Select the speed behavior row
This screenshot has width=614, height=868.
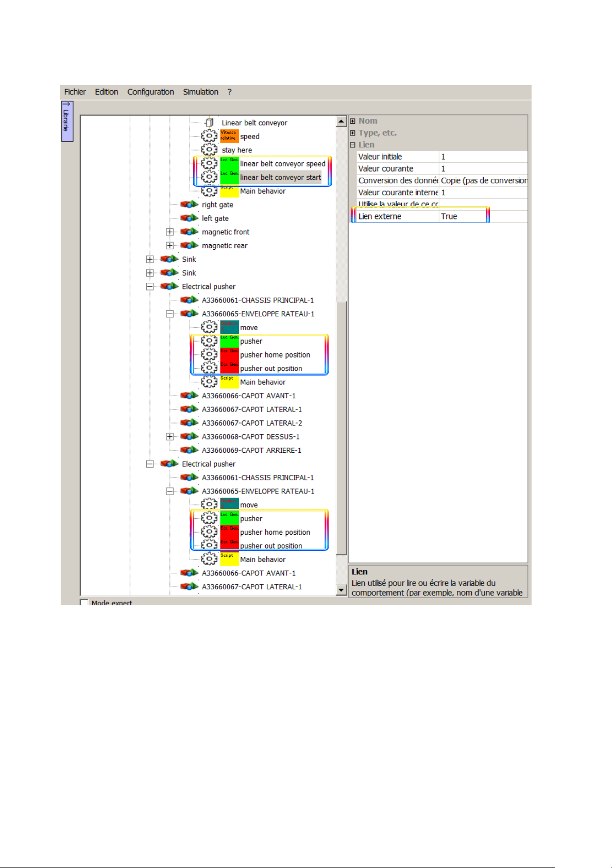250,137
